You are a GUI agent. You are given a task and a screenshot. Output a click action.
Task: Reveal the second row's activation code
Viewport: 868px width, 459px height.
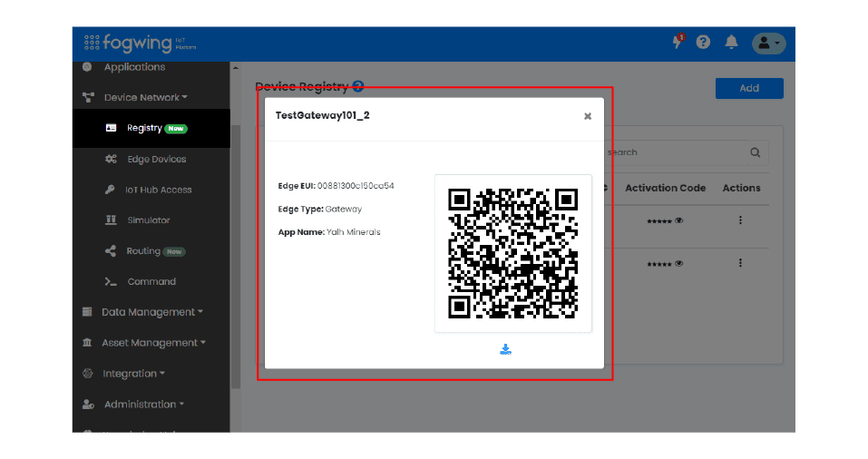point(679,264)
